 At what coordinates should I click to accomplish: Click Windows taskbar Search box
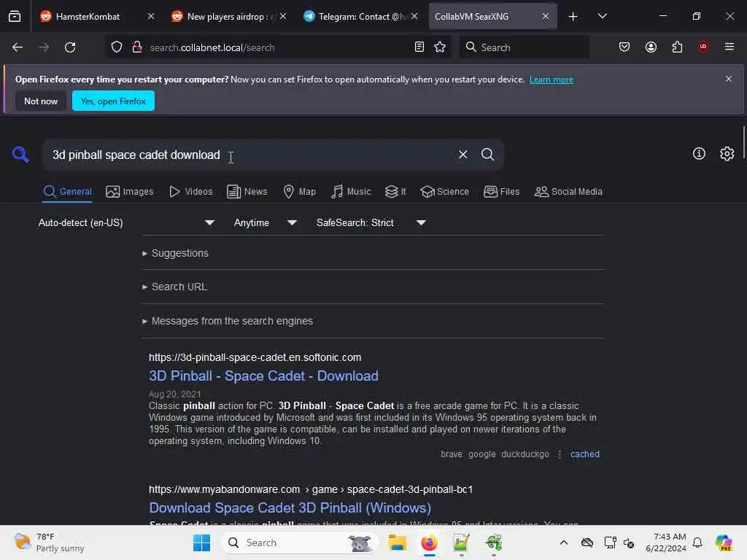pyautogui.click(x=300, y=542)
